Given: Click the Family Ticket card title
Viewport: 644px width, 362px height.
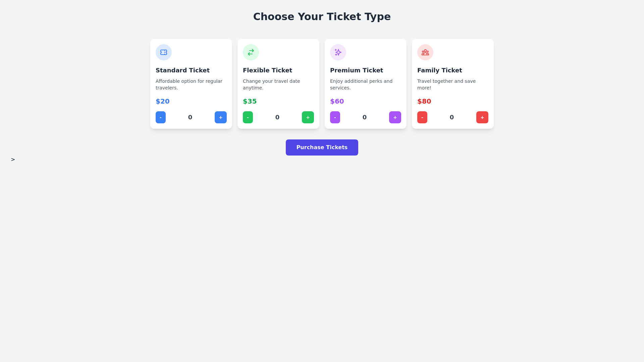Looking at the screenshot, I should click(x=440, y=70).
